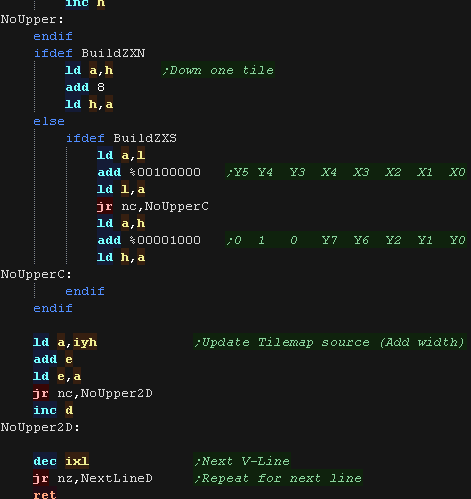Screen dimensions: 471x499
Task: Click the 'add %00001000' instruction
Action: click(x=149, y=240)
